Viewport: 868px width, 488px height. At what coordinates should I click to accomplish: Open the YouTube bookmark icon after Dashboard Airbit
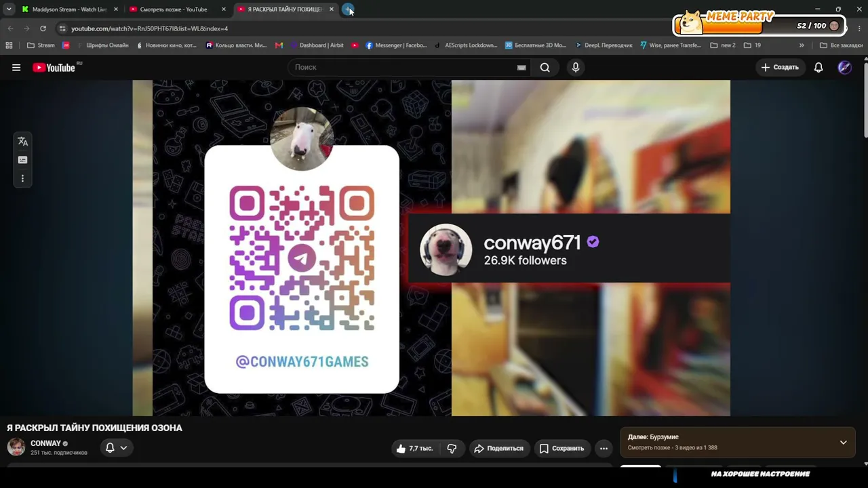(x=355, y=45)
